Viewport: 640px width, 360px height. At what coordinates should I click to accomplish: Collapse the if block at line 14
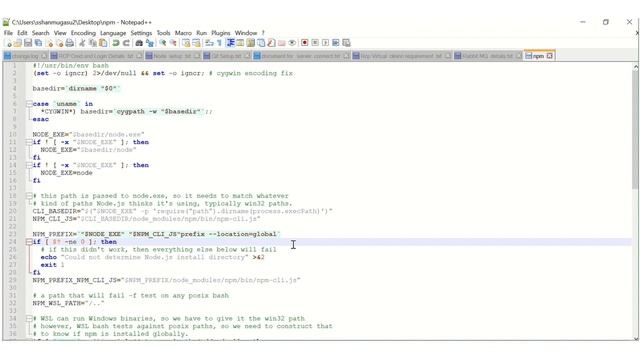[29, 165]
